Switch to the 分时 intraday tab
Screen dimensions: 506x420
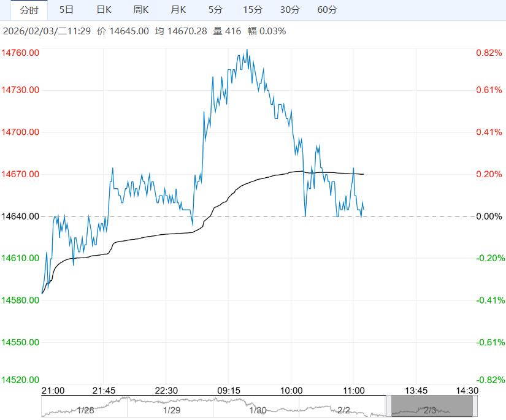tap(29, 10)
